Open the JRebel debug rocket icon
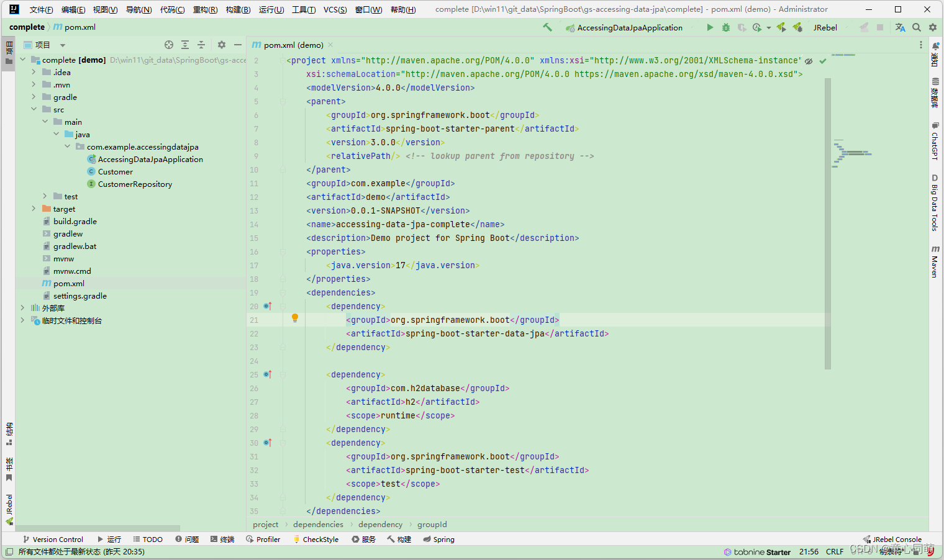 [797, 27]
